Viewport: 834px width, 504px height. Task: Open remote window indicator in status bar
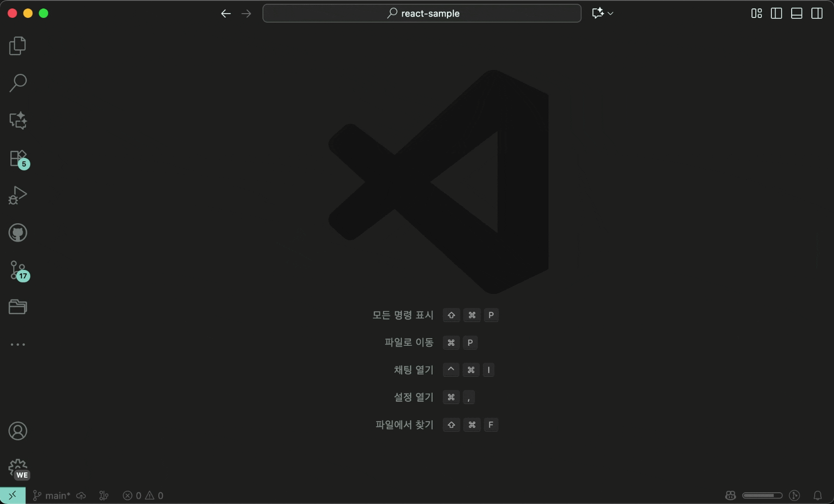(x=13, y=496)
